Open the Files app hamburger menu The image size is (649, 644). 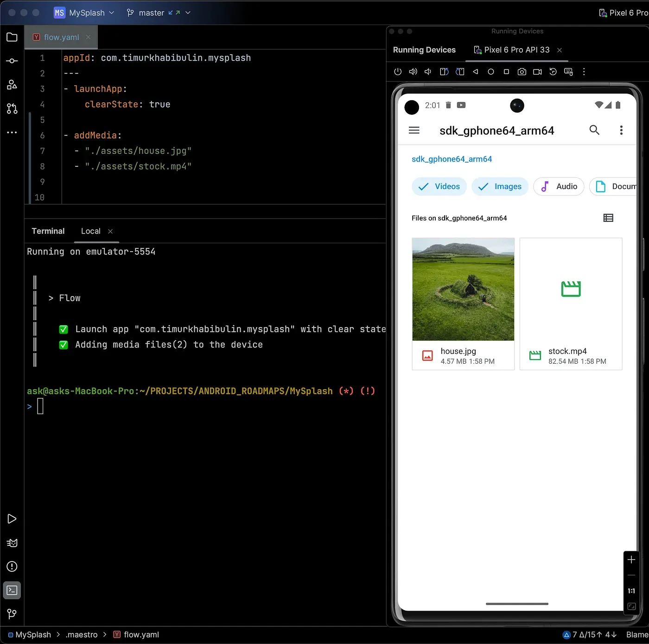(x=414, y=130)
